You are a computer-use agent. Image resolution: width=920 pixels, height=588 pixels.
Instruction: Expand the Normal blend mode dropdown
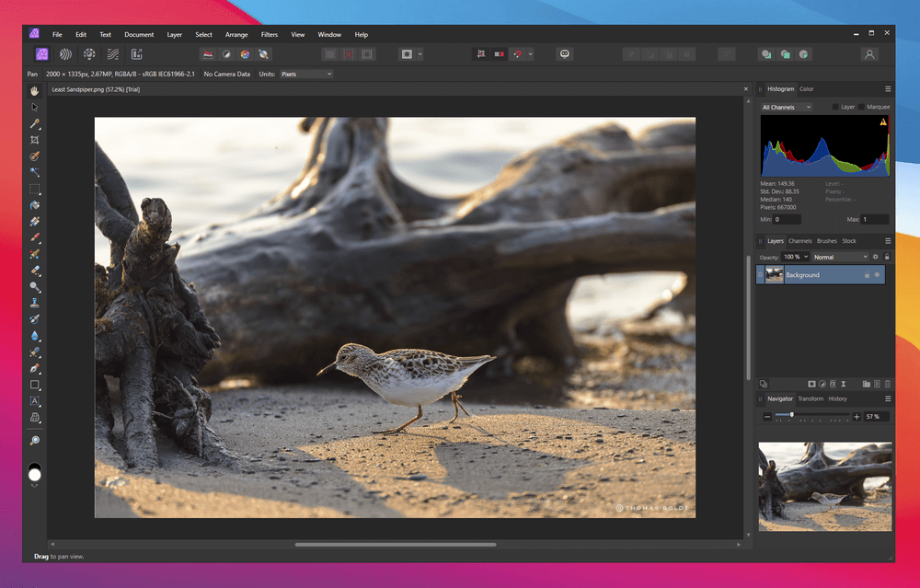[839, 257]
